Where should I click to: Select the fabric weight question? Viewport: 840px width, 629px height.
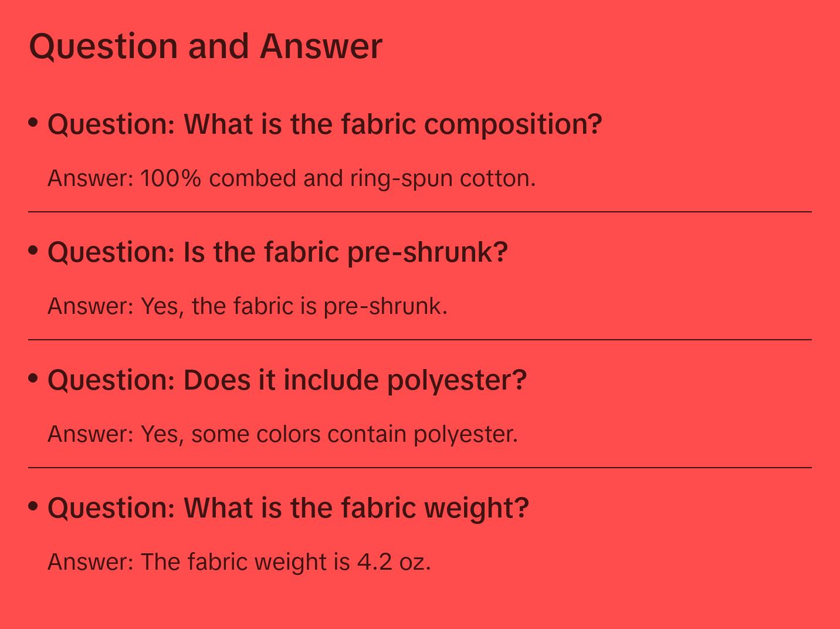point(288,508)
